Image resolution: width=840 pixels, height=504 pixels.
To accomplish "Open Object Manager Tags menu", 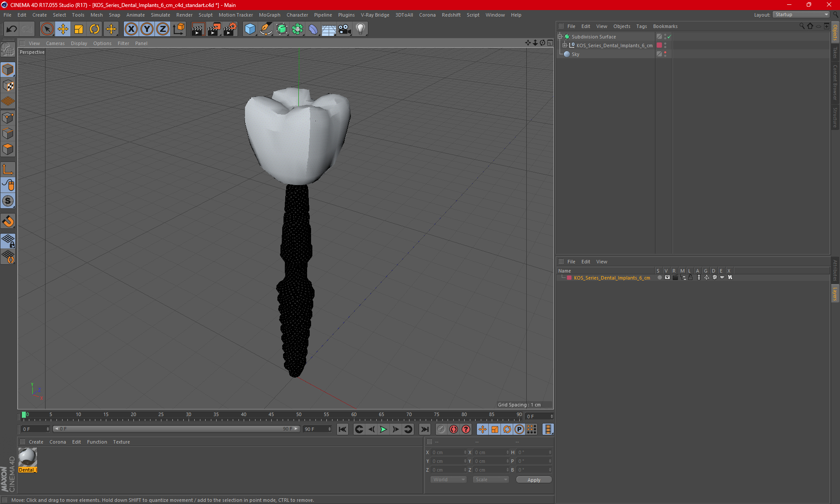I will pyautogui.click(x=641, y=26).
